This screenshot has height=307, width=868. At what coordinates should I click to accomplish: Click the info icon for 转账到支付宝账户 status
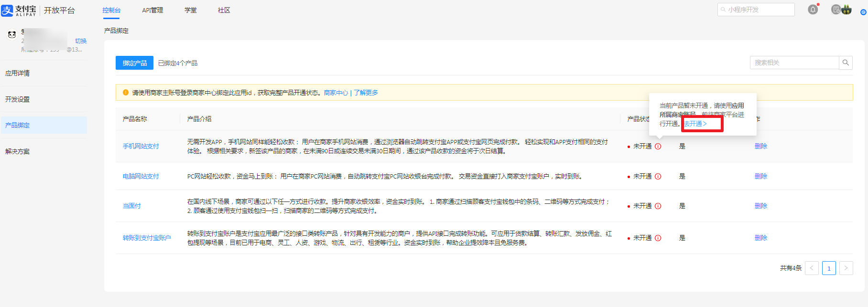658,238
